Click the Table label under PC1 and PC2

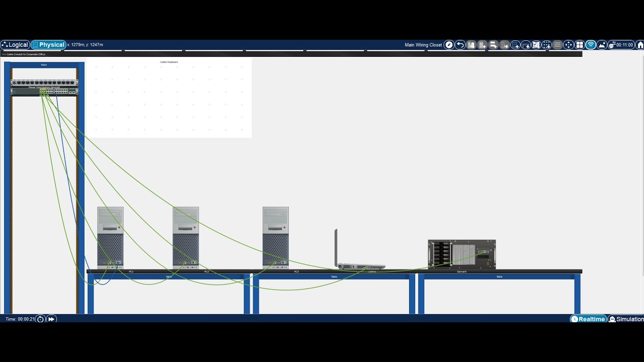click(x=169, y=277)
